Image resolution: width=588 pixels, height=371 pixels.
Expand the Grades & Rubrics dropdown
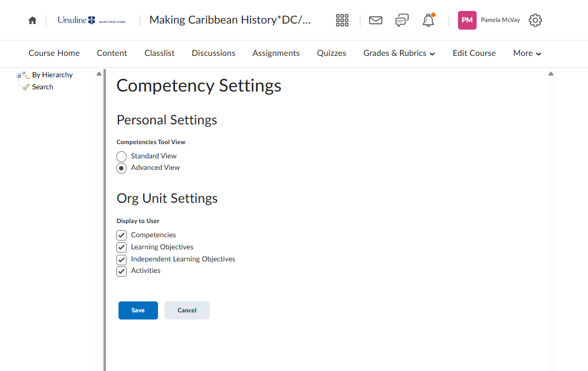click(x=399, y=53)
